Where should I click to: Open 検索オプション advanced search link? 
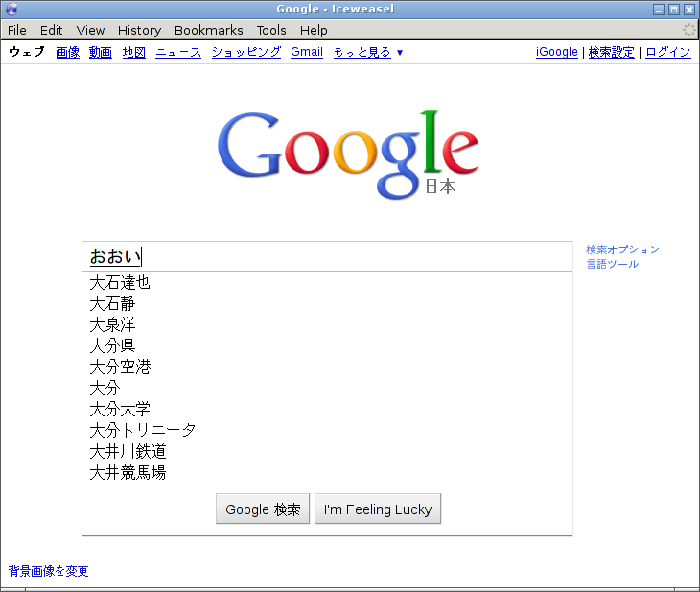pyautogui.click(x=622, y=249)
